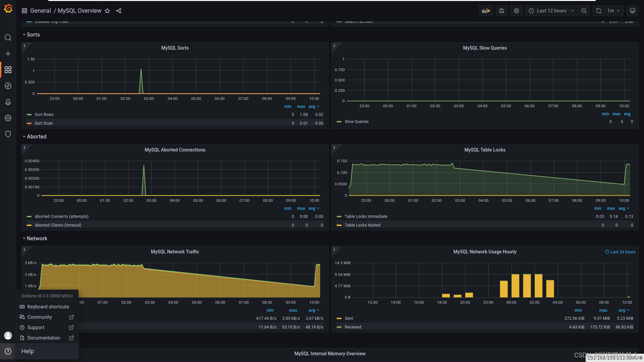
Task: Open info icon on MySQL Sorts panel
Action: point(24,46)
